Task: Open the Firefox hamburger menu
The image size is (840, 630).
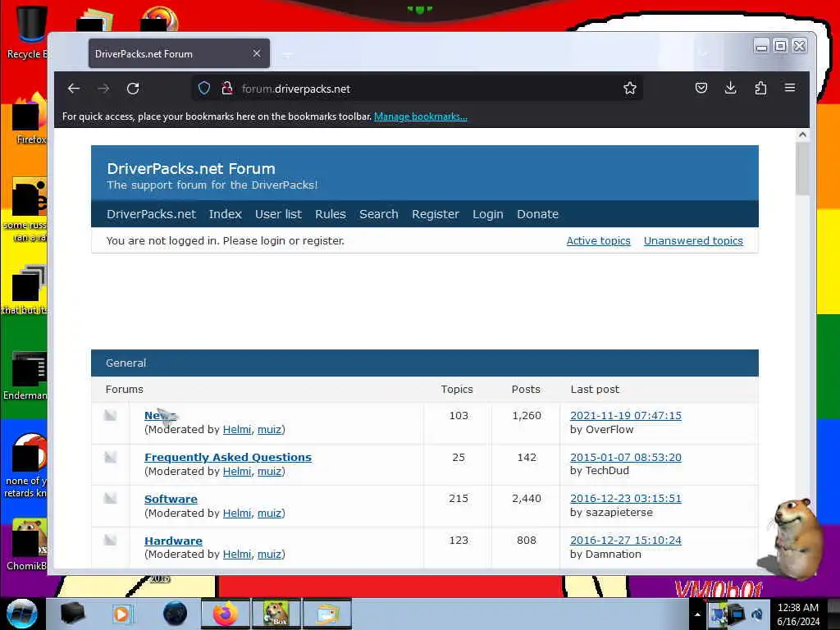Action: click(790, 87)
